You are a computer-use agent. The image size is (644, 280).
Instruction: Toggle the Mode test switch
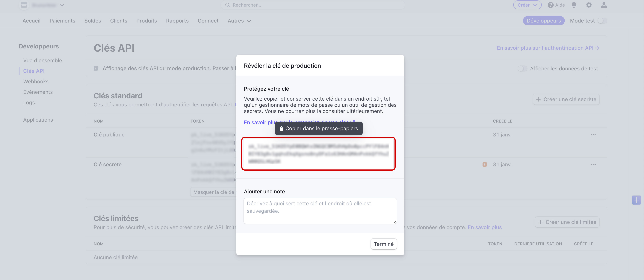click(x=602, y=21)
